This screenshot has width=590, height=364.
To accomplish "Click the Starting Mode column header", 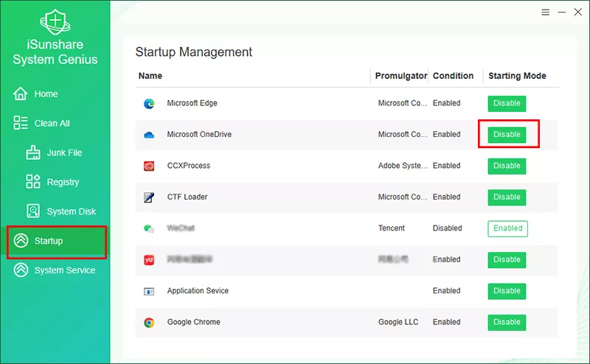I will coord(517,76).
